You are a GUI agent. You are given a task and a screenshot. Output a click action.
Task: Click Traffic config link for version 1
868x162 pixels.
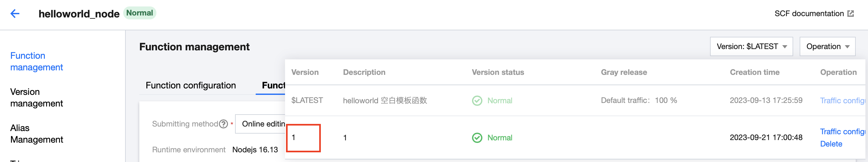[x=842, y=132]
